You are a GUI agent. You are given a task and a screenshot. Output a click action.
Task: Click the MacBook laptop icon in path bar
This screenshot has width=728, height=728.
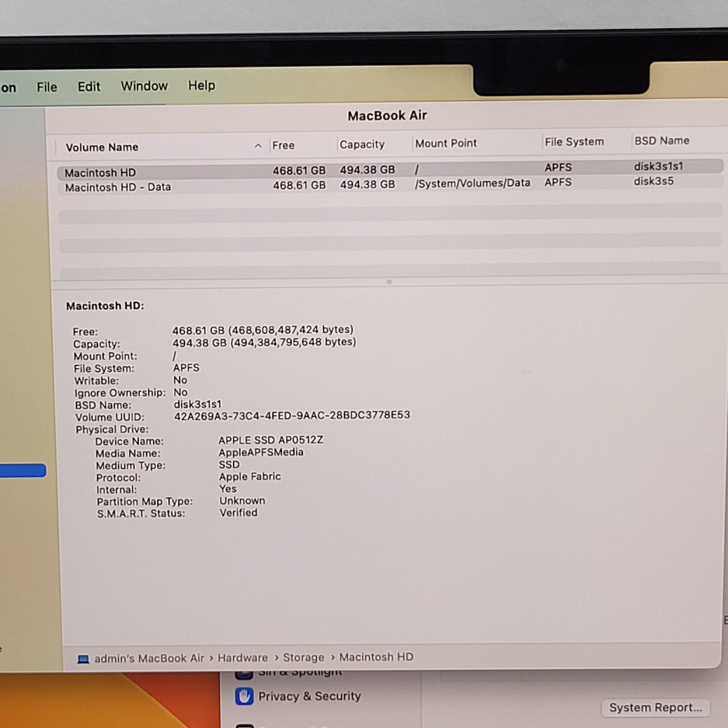coord(83,659)
